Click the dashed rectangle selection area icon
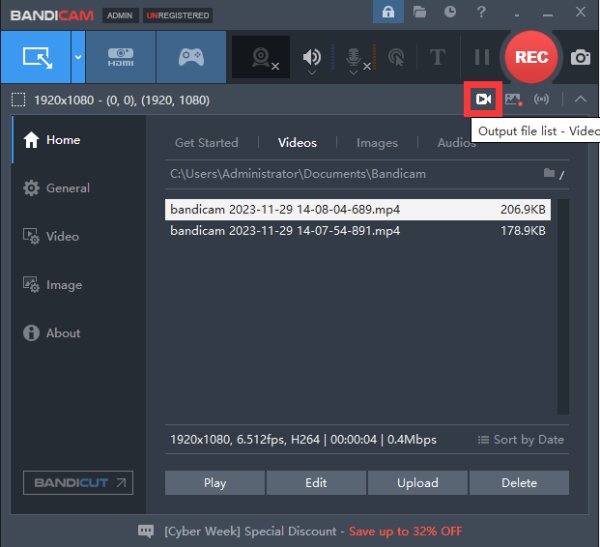Screen dimensions: 600x547 coord(18,100)
